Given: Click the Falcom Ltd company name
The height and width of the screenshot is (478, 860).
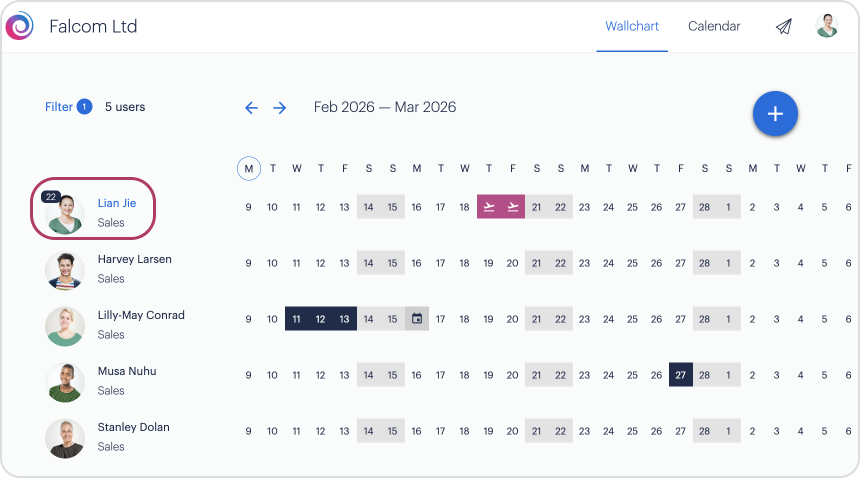Looking at the screenshot, I should [93, 26].
